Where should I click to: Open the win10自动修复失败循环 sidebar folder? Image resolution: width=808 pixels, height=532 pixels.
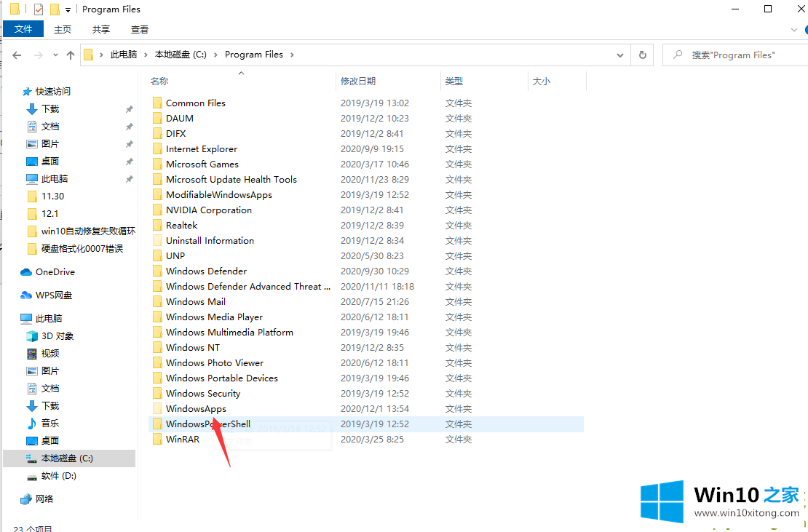(x=88, y=231)
